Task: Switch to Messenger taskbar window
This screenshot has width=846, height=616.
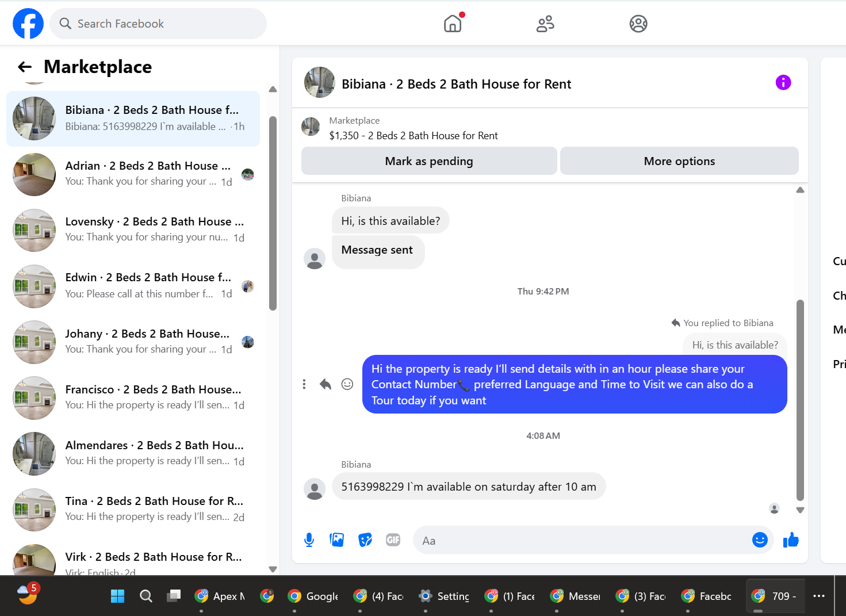Action: (575, 596)
